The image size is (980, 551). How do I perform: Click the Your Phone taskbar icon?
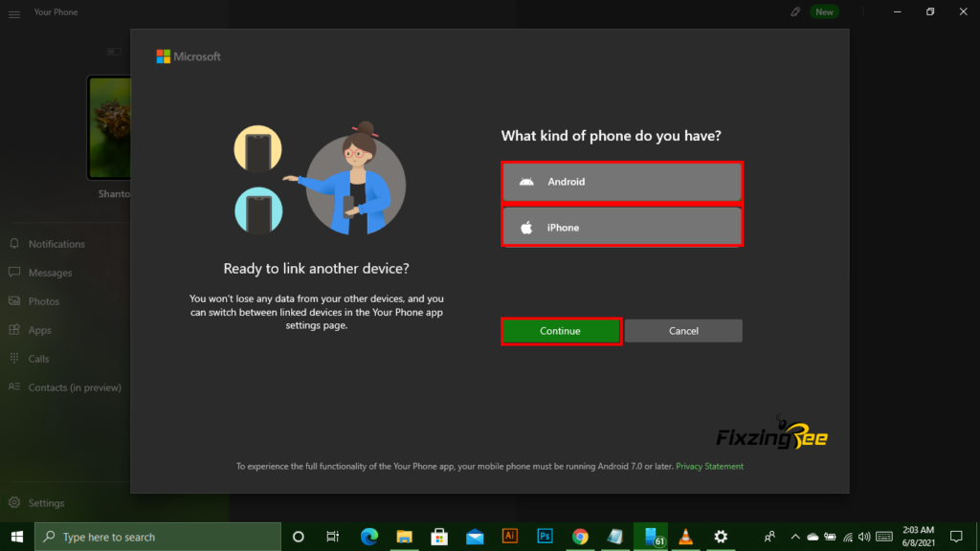coord(651,537)
